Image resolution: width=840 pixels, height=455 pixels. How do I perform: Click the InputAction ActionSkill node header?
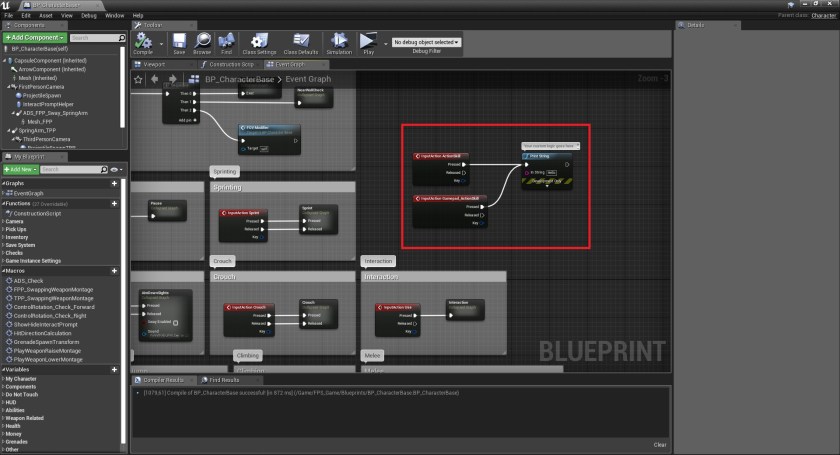click(440, 156)
